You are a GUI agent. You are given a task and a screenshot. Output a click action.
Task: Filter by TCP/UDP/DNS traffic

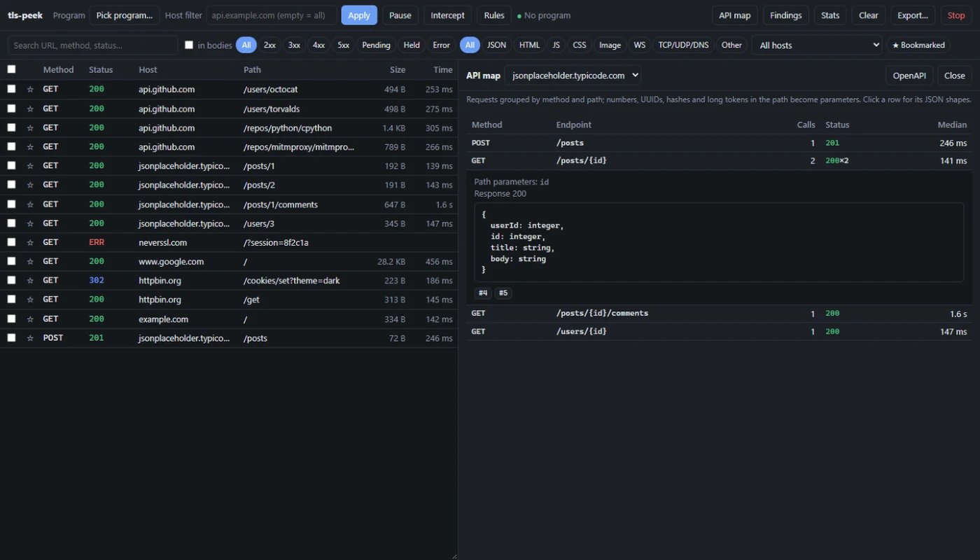[683, 45]
